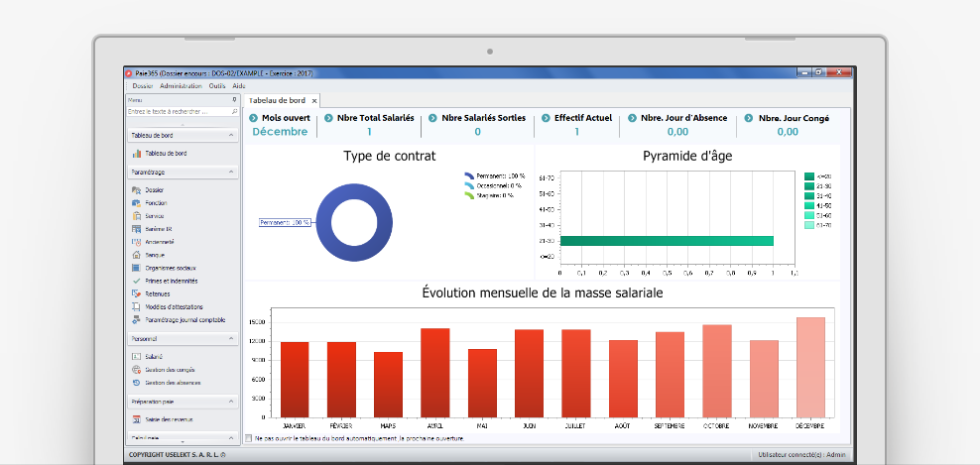Viewport: 980px width, 465px height.
Task: Click the sidebar scroll-up arrow below the search box
Action: pyautogui.click(x=183, y=124)
